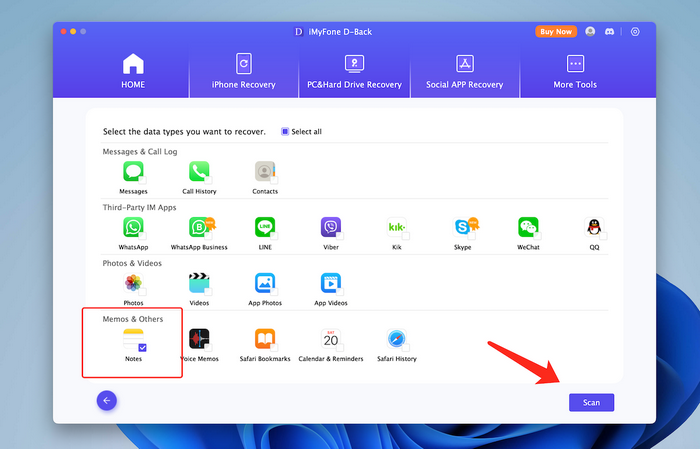Choose the Safari History compass icon
700x449 pixels.
click(396, 339)
